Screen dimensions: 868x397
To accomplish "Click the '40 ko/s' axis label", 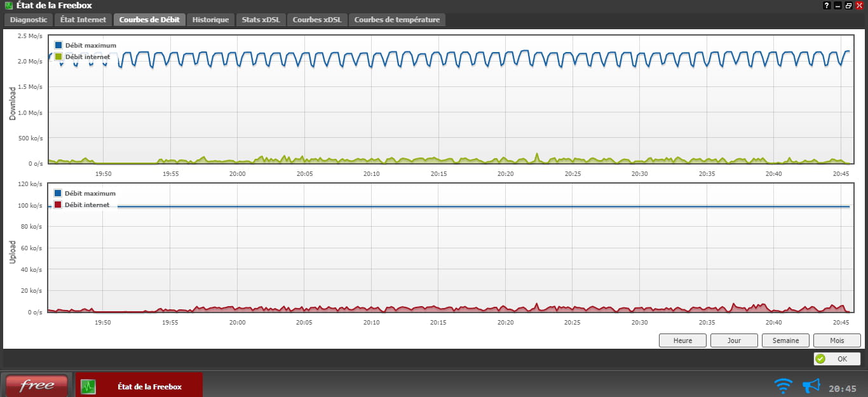I will (32, 270).
